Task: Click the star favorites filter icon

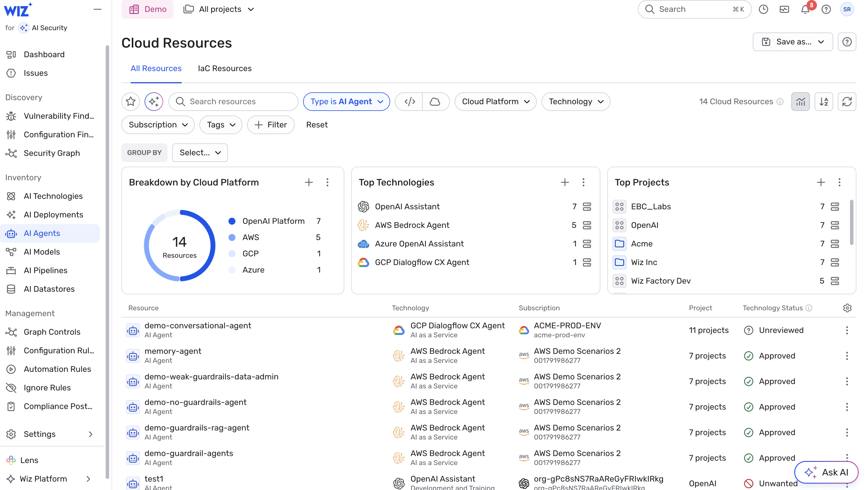Action: (131, 101)
